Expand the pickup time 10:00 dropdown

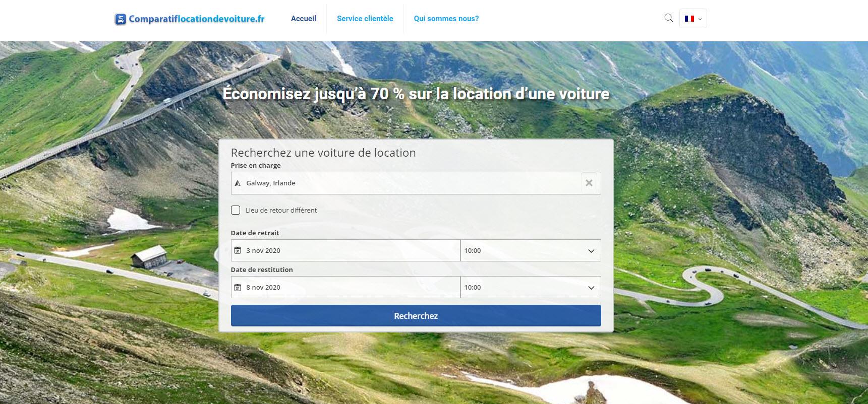point(531,250)
